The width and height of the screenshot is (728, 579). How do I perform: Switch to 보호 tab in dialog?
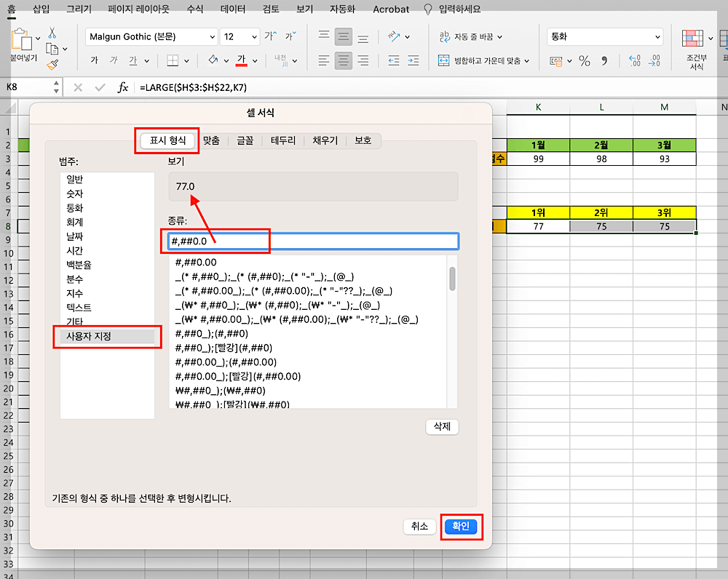(x=363, y=140)
